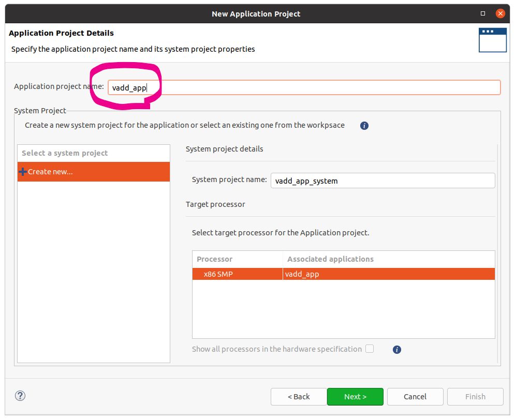Viewport: 515px width, 420px height.
Task: Click the blue plus Create new icon
Action: pos(22,172)
